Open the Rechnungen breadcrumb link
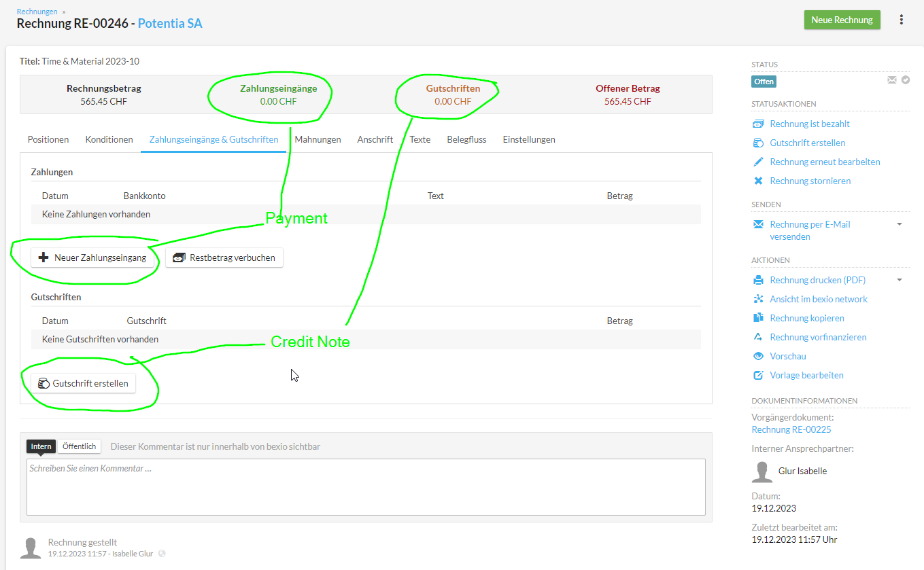This screenshot has width=924, height=570. tap(37, 12)
